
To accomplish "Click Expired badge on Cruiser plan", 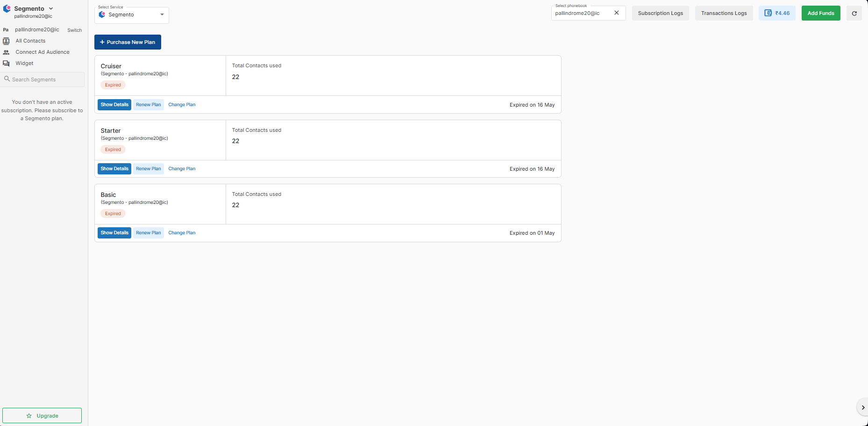I will tap(113, 85).
